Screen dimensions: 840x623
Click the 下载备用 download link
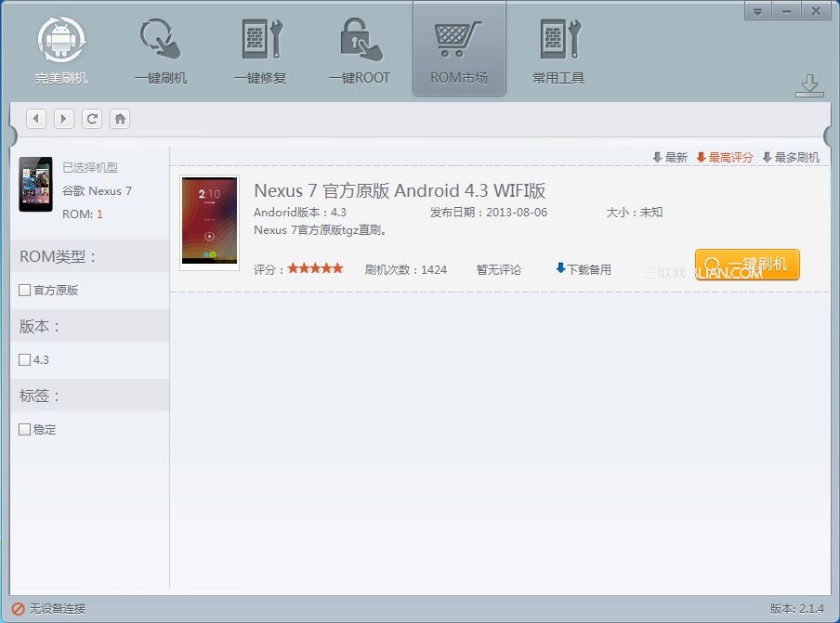tap(584, 269)
